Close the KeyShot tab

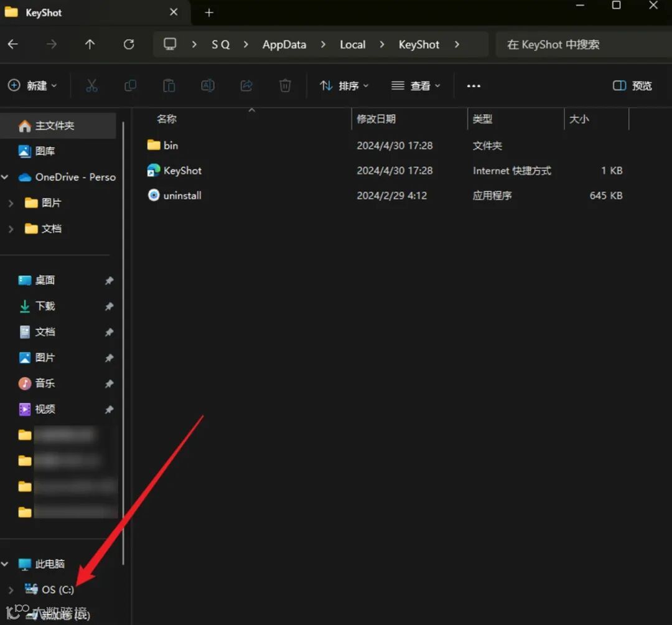174,12
